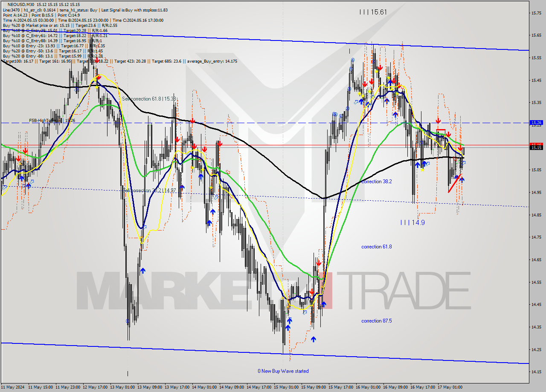
Task: Select the 'average_Buy_entry: 14.175' text
Action: [x=212, y=61]
